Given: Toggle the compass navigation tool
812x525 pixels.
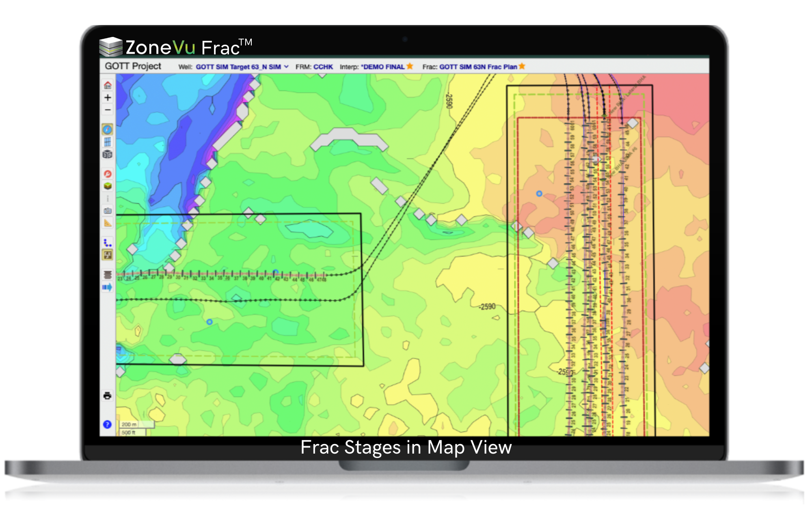Looking at the screenshot, I should [107, 129].
